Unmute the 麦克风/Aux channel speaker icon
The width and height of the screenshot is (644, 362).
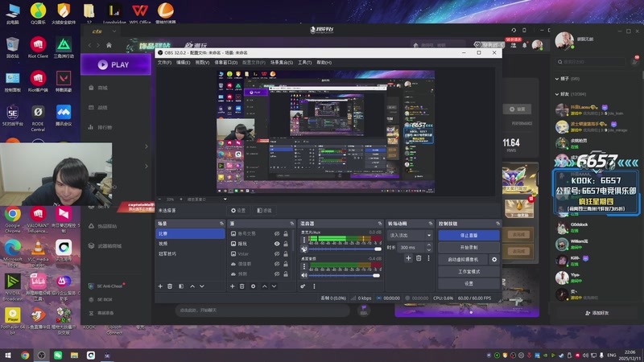pyautogui.click(x=304, y=249)
